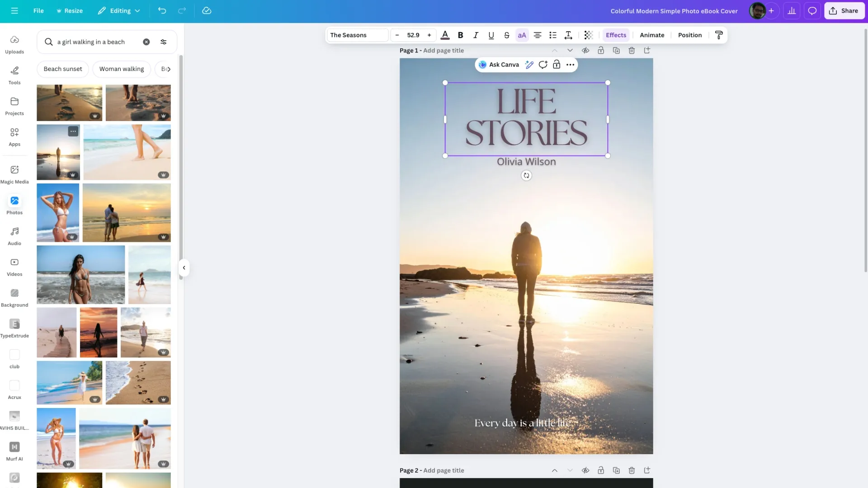868x488 pixels.
Task: Hide Page 1 with the eye icon
Action: pyautogui.click(x=585, y=51)
